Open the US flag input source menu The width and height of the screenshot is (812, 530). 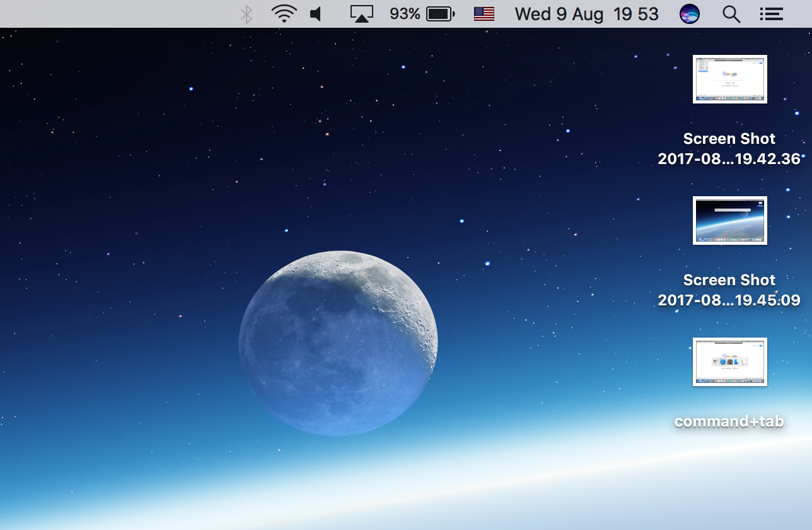tap(484, 14)
